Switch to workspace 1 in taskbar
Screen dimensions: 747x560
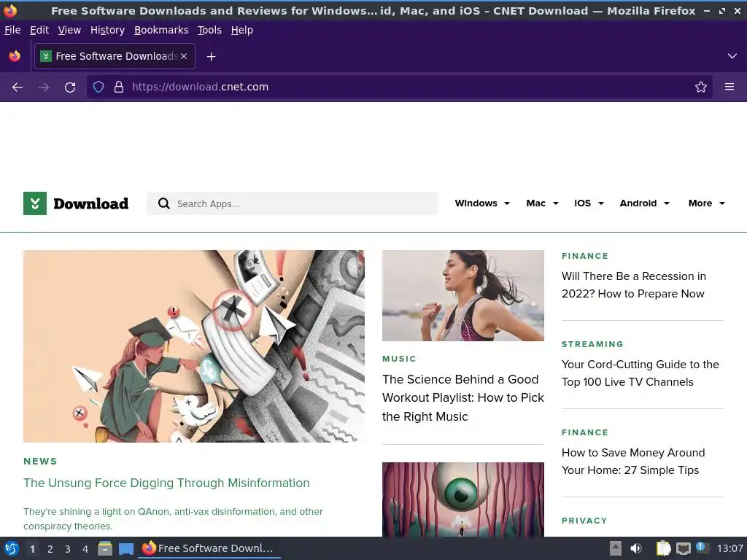click(x=32, y=549)
